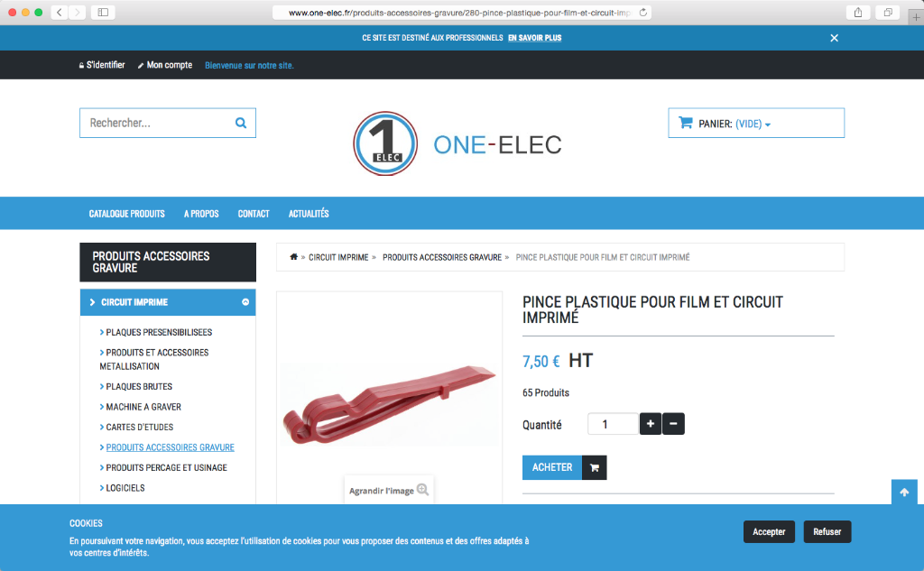Viewport: 924px width, 571px height.
Task: Accept cookies with Accepter button
Action: pos(769,531)
